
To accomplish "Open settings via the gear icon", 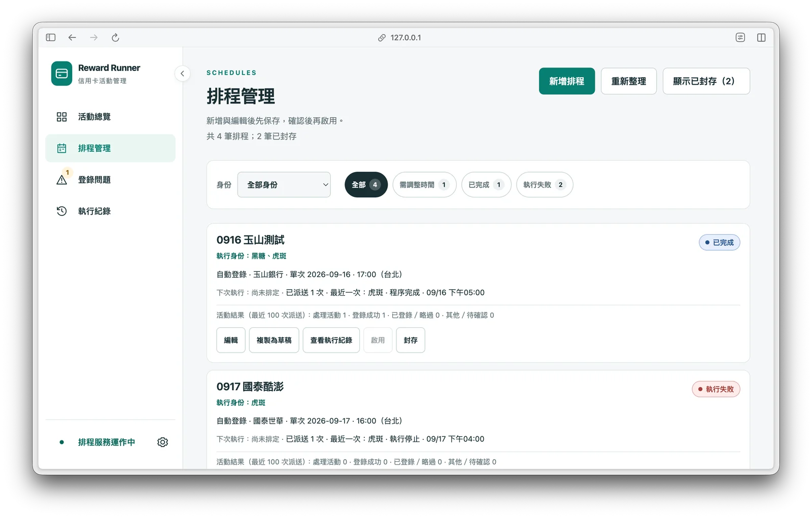I will coord(162,442).
